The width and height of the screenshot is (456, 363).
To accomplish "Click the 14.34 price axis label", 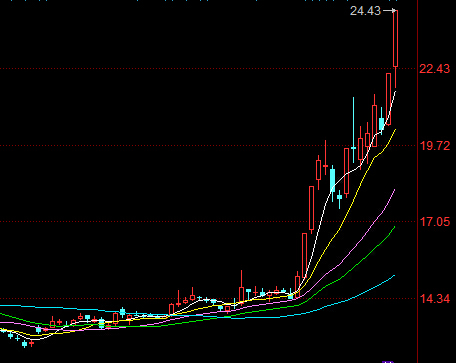I will click(x=434, y=299).
